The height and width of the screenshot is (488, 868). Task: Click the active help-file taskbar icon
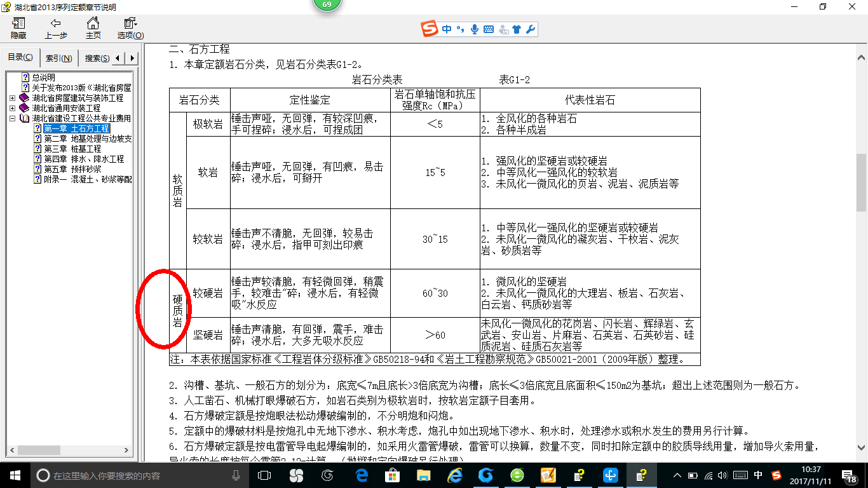(642, 475)
